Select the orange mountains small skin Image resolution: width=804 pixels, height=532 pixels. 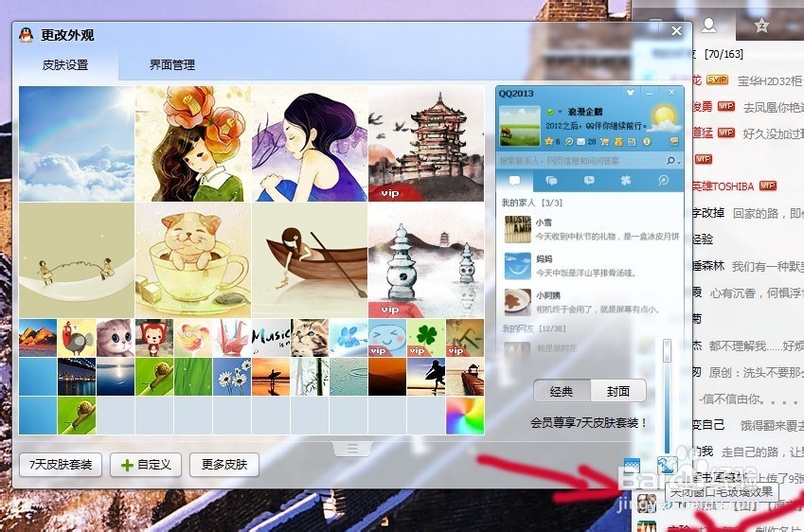point(38,338)
